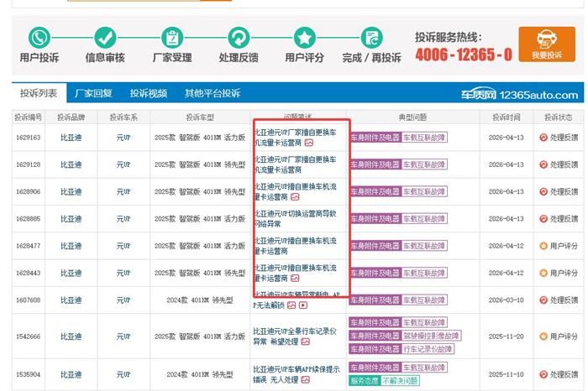The image size is (588, 391).
Task: Click the 投诉时间 column header
Action: coord(506,117)
